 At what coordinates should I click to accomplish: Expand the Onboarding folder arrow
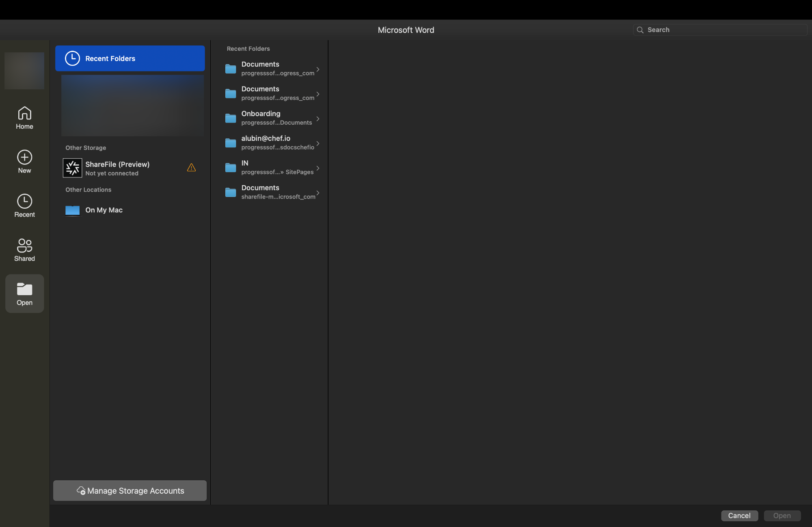(318, 117)
